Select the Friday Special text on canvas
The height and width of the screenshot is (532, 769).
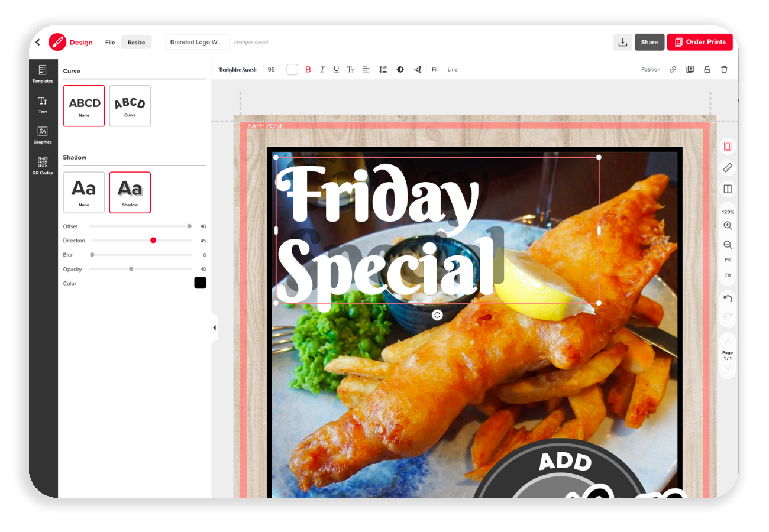click(437, 230)
